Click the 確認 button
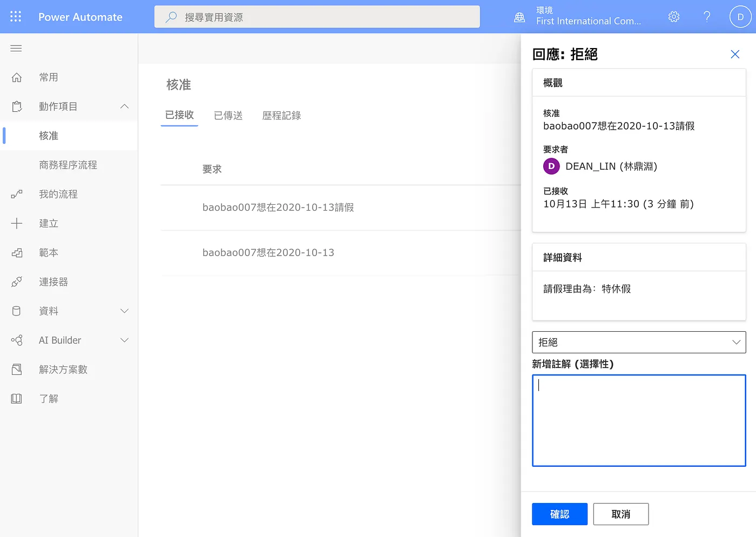The image size is (756, 537). (x=559, y=514)
